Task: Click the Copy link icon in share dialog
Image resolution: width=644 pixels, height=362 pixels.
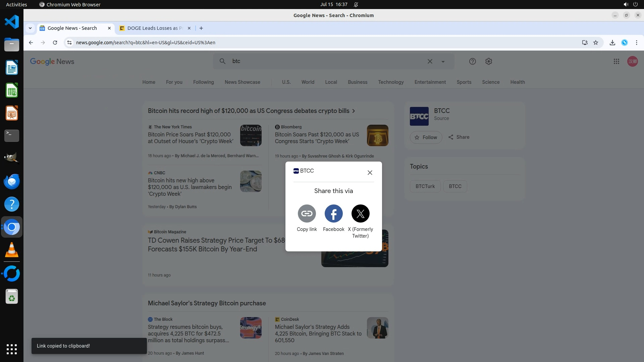Action: [307, 214]
